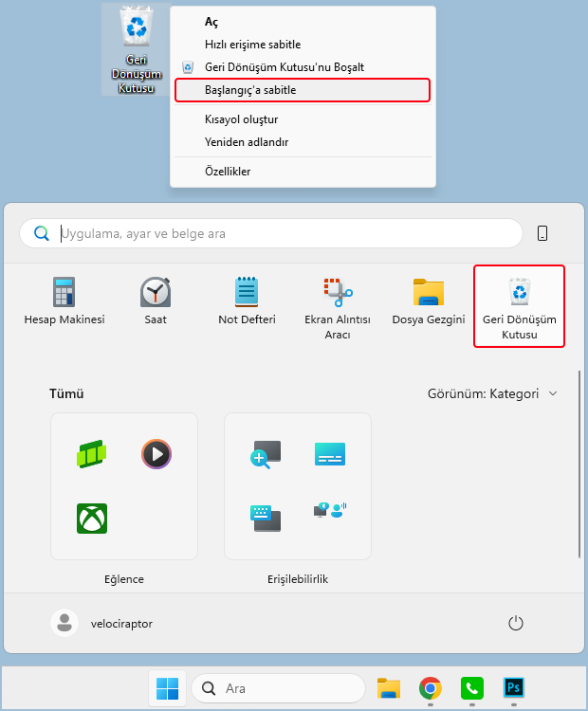Open the velociraptor user avatar

[64, 623]
